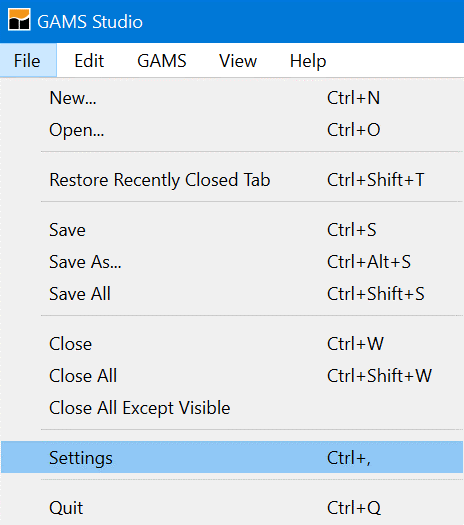The width and height of the screenshot is (464, 525).
Task: Select Close in the File menu
Action: pos(232,344)
